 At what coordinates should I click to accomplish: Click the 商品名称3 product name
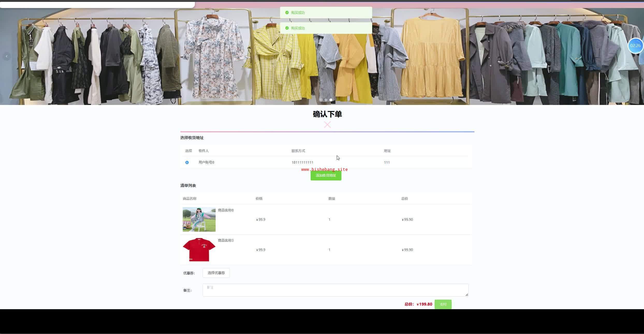pyautogui.click(x=225, y=240)
